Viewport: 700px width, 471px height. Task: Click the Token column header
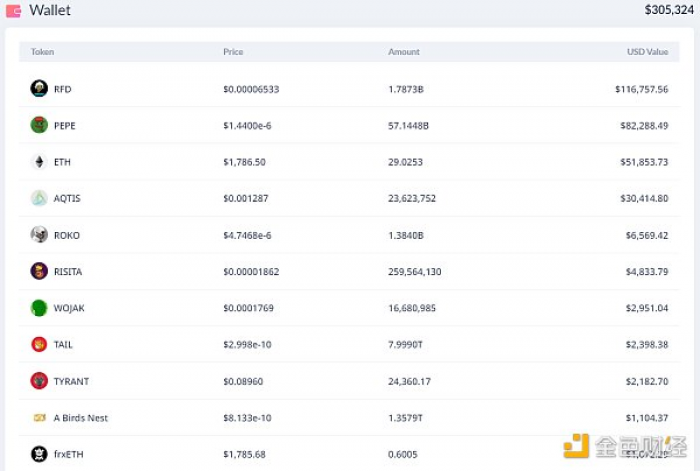42,52
